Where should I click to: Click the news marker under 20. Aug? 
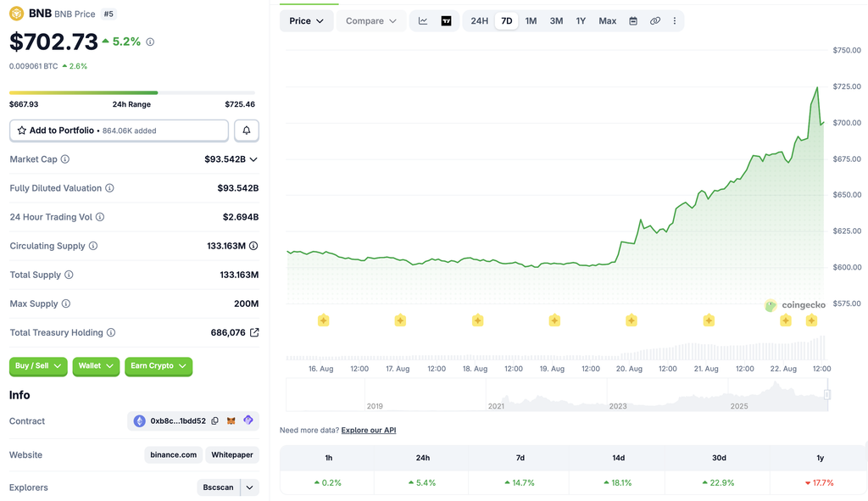[x=631, y=320]
